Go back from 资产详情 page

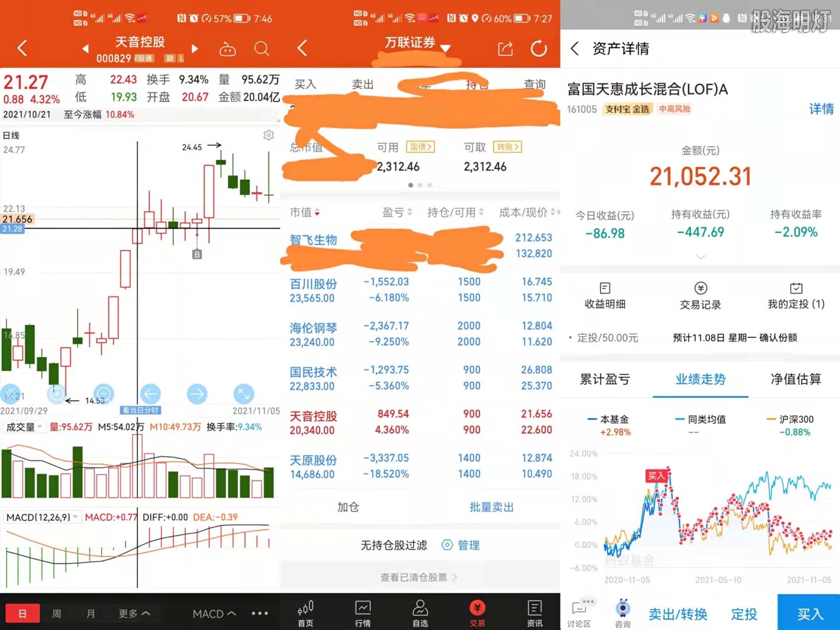(575, 48)
